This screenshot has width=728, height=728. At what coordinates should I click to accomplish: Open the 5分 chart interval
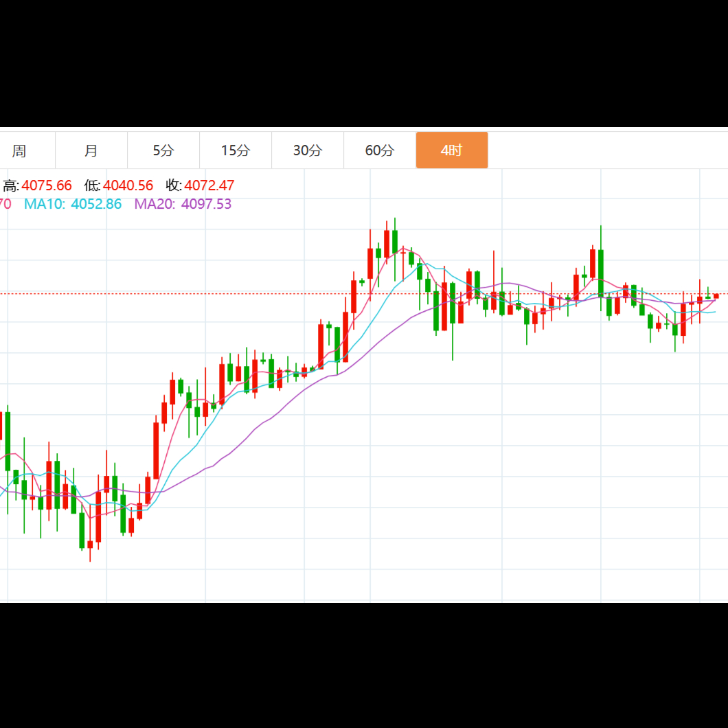point(163,150)
